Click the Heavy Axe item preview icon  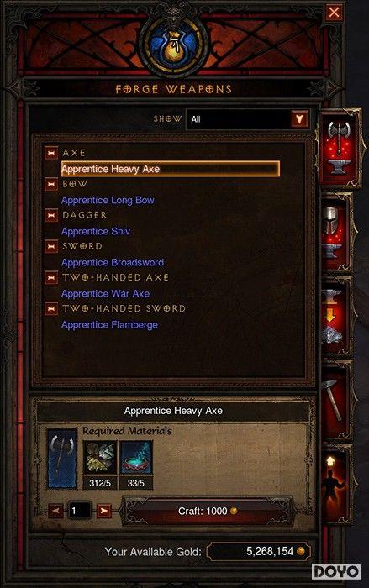(x=62, y=459)
